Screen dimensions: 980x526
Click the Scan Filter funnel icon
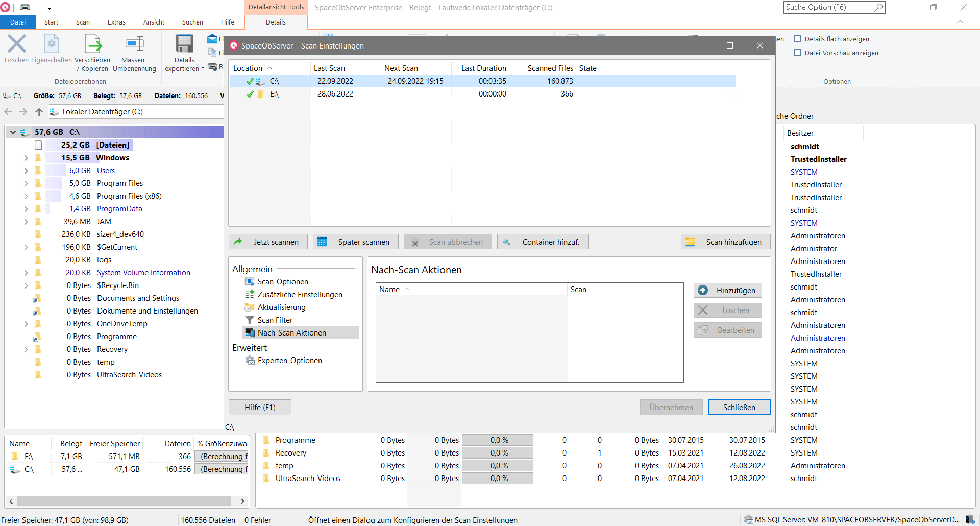point(250,320)
